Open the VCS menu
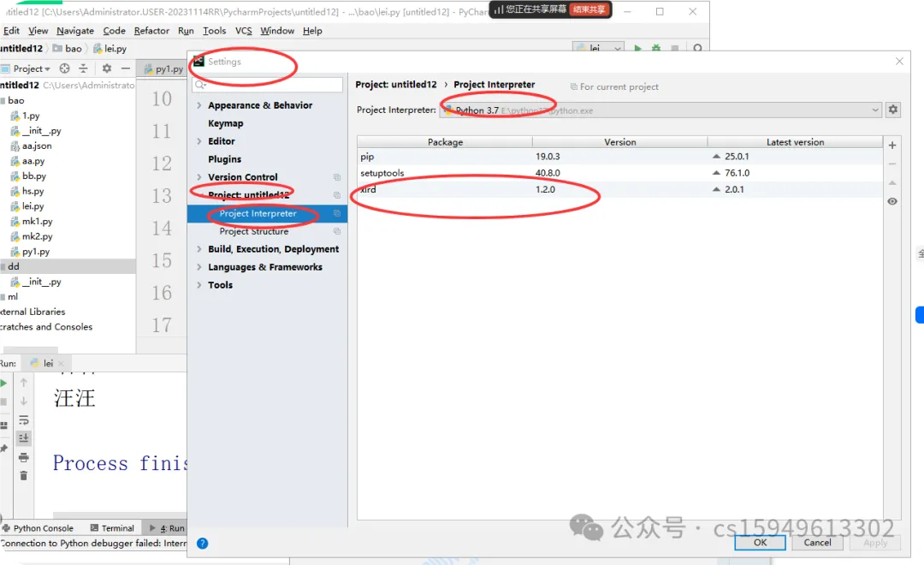Screen dimensions: 924x565 tap(243, 31)
